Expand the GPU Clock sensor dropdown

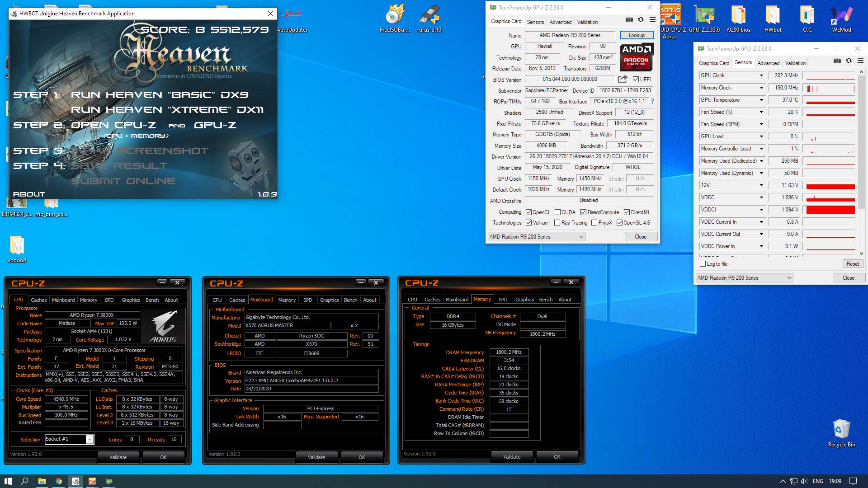click(x=761, y=75)
